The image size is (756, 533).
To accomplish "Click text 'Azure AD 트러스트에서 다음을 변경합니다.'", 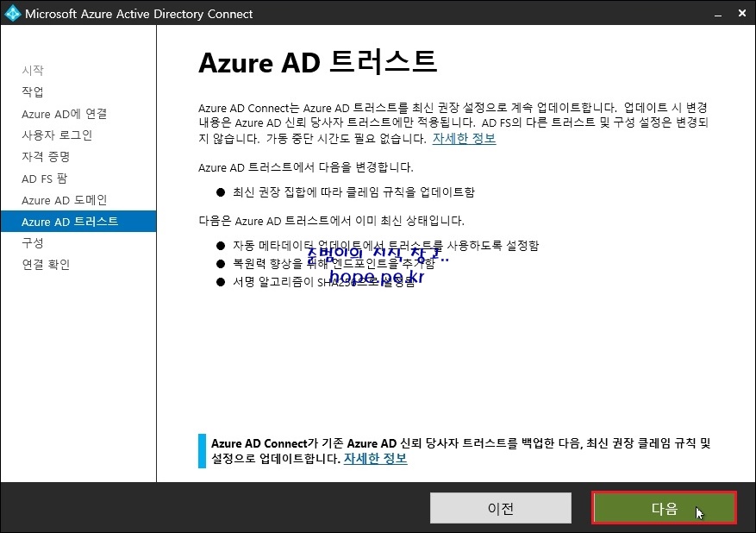I will tap(306, 167).
